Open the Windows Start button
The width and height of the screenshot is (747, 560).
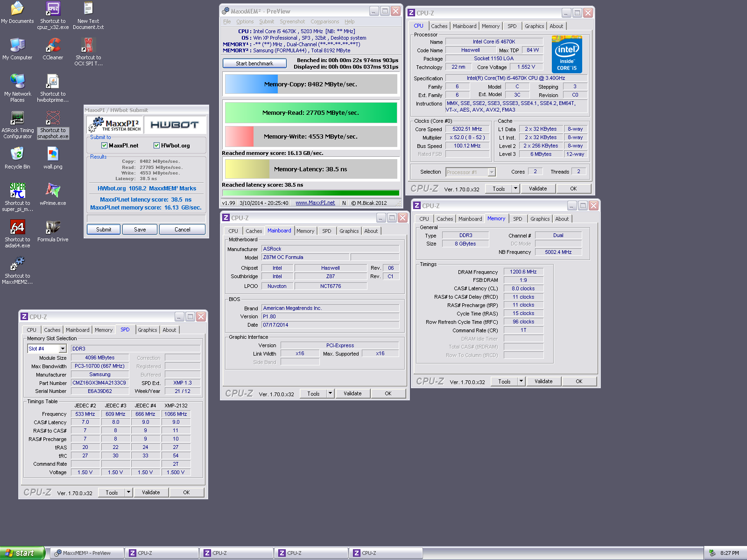(22, 553)
